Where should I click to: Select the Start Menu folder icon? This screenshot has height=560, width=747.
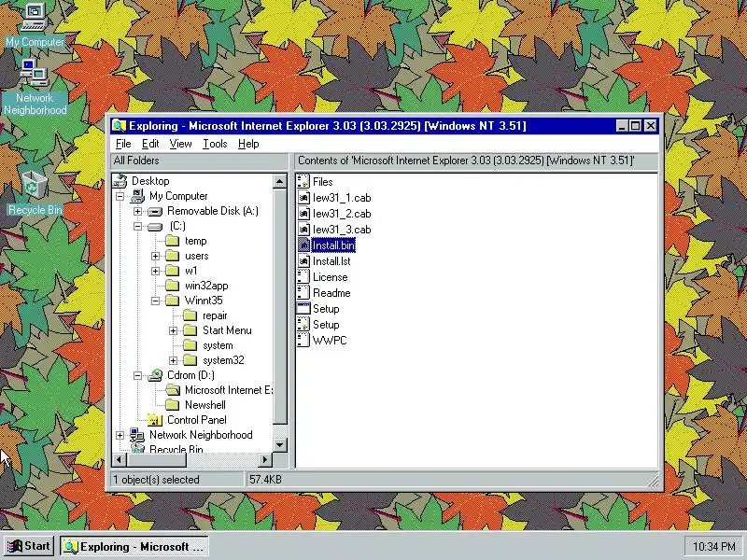pos(190,330)
